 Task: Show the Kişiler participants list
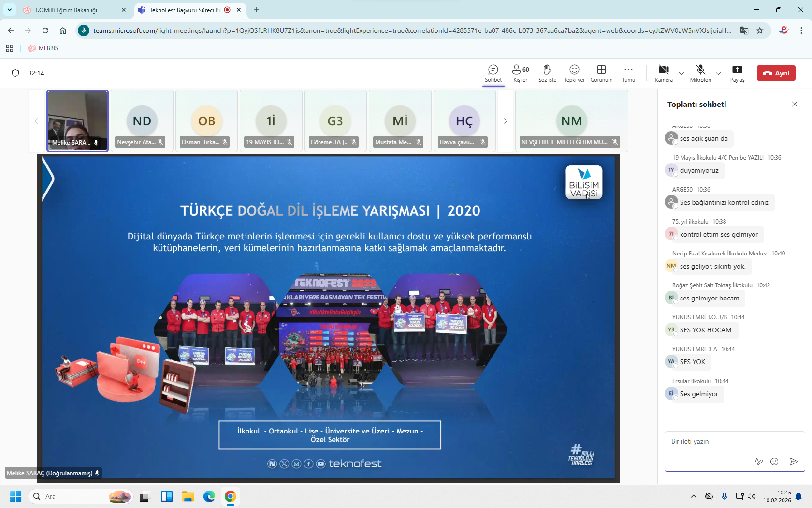point(520,73)
